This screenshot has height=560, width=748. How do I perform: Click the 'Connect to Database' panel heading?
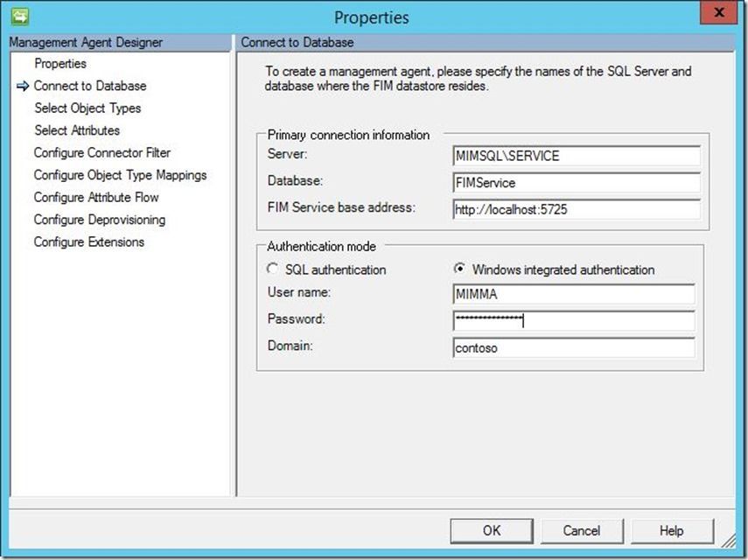pos(297,43)
